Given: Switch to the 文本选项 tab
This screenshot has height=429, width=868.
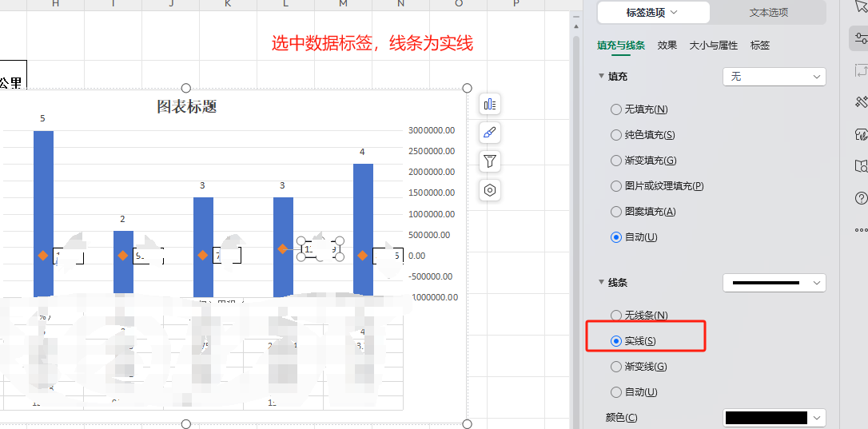Looking at the screenshot, I should [768, 12].
